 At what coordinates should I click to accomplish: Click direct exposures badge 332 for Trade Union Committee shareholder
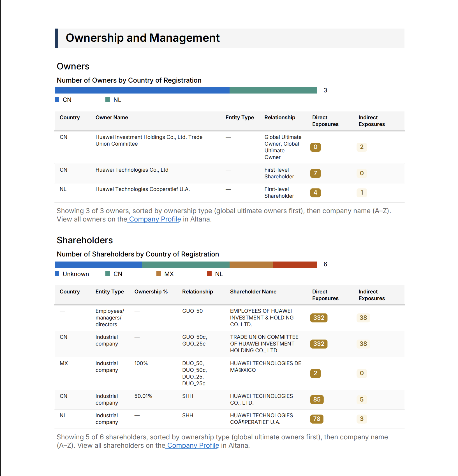319,344
